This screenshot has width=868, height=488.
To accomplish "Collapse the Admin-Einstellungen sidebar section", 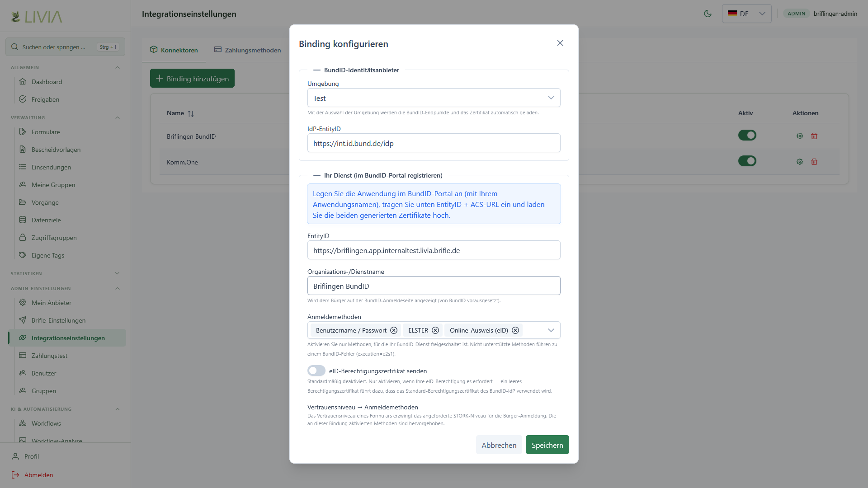I will point(118,289).
